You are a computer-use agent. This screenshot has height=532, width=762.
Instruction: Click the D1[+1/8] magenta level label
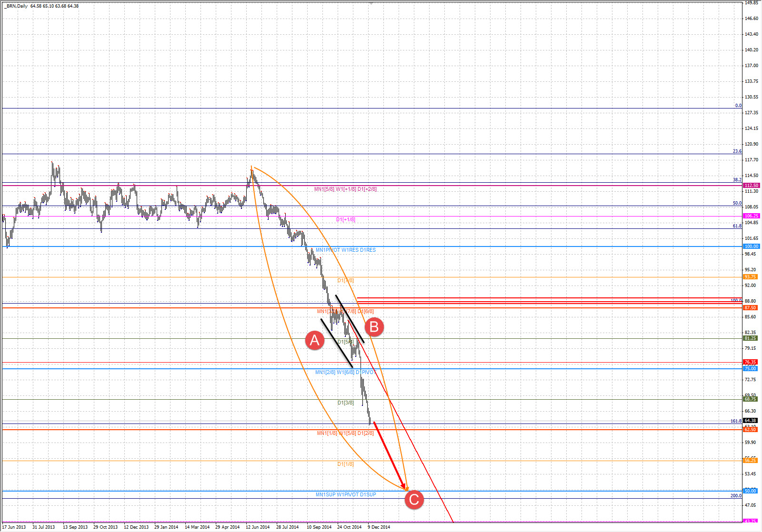(x=345, y=219)
